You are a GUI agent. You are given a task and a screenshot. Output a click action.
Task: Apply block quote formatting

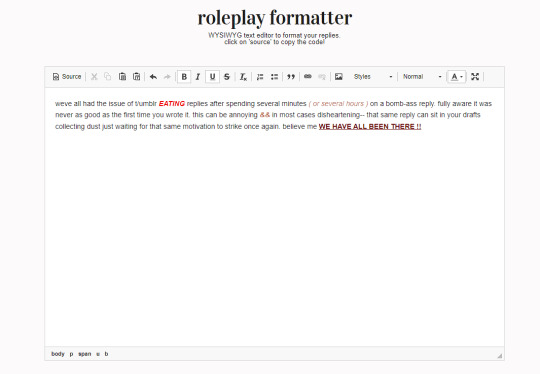pyautogui.click(x=291, y=76)
